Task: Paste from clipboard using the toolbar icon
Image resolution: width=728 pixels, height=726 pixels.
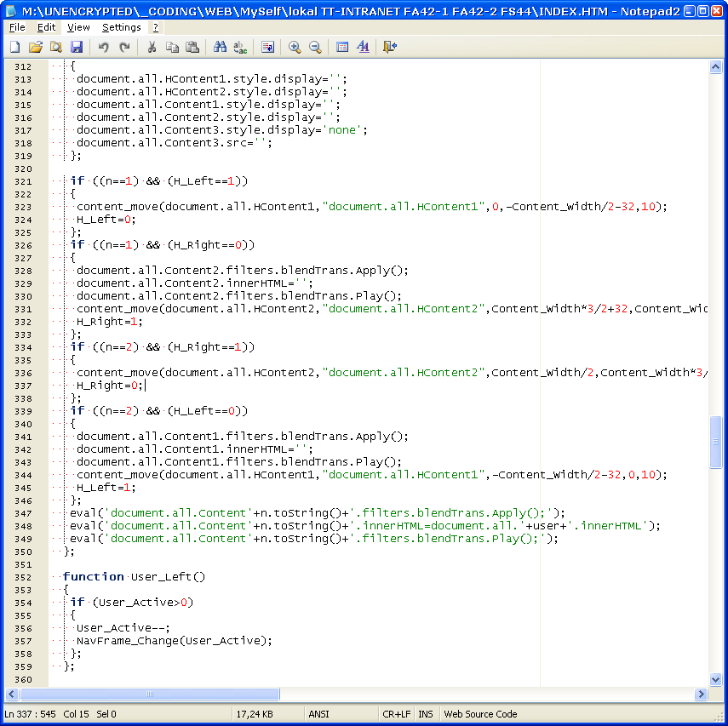Action: [x=192, y=47]
